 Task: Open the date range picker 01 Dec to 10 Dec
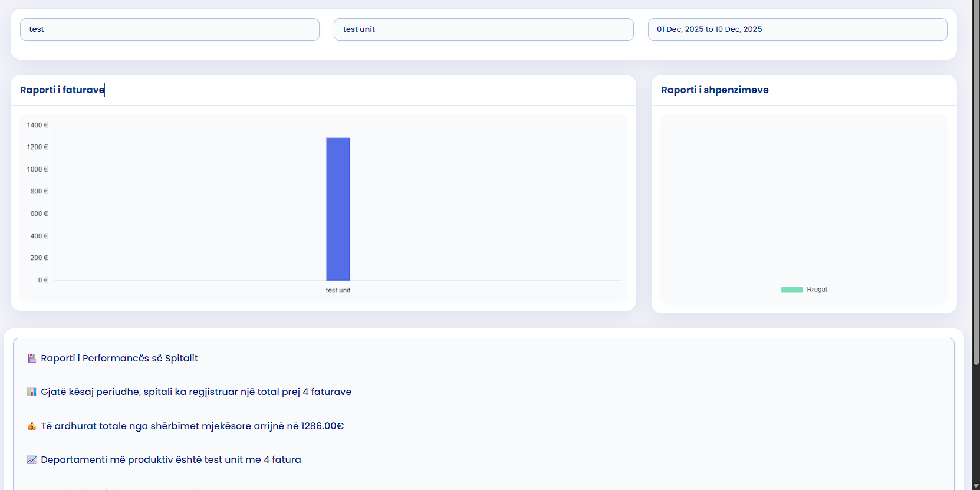coord(797,29)
